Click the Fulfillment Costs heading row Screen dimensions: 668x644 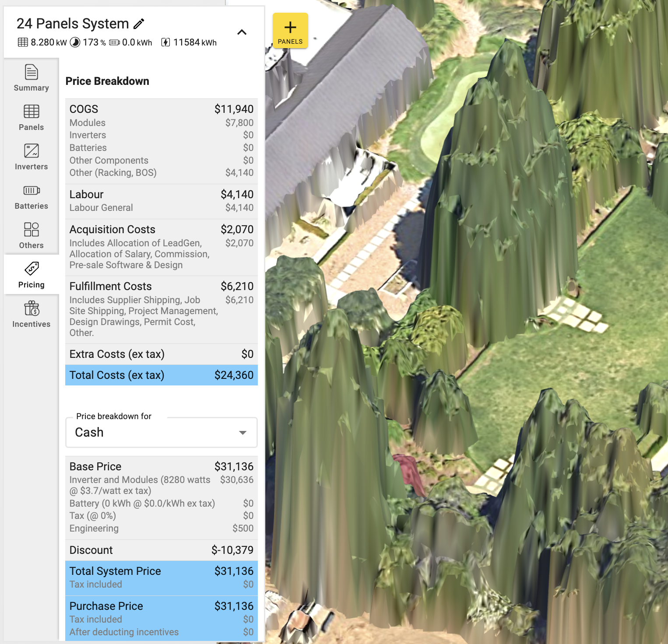tap(162, 286)
